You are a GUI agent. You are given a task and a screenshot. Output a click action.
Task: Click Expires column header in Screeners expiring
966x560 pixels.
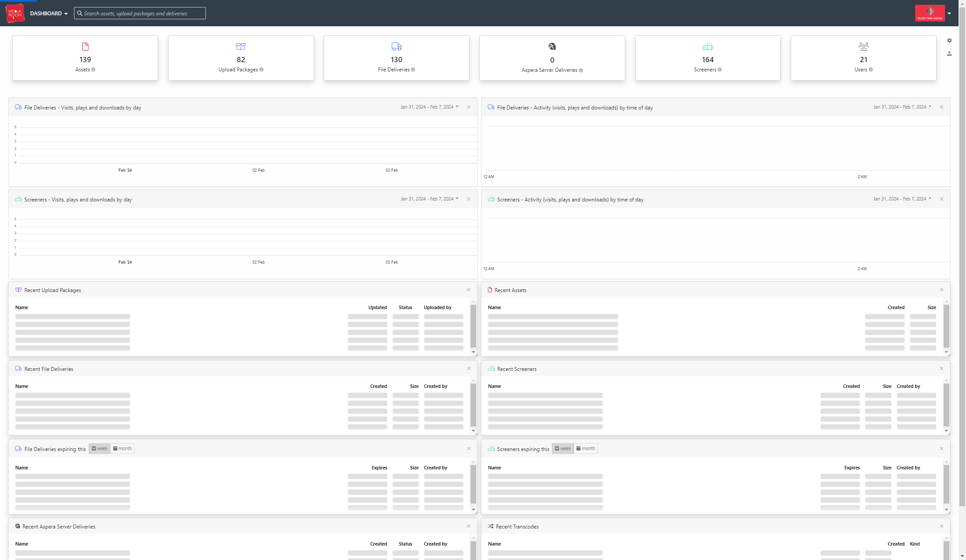852,468
